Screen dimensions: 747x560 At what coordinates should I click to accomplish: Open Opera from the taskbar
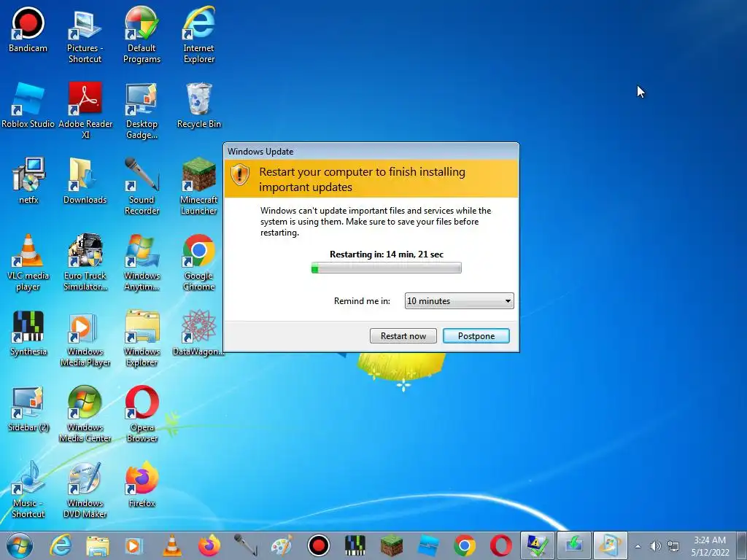(500, 545)
